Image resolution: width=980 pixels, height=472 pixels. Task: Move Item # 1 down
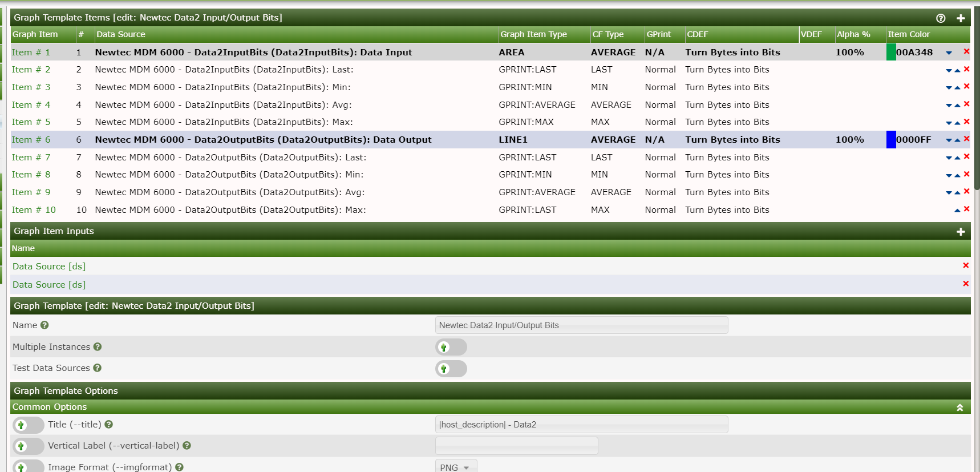click(x=949, y=53)
